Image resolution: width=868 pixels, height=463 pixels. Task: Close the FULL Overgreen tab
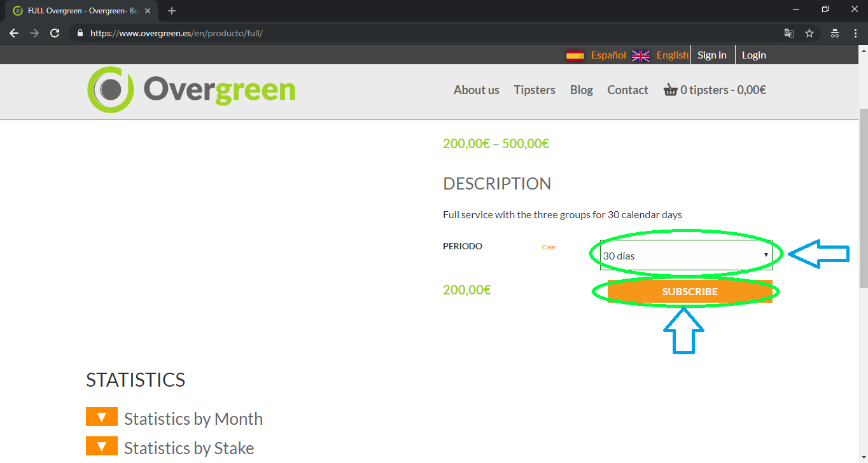(x=148, y=11)
